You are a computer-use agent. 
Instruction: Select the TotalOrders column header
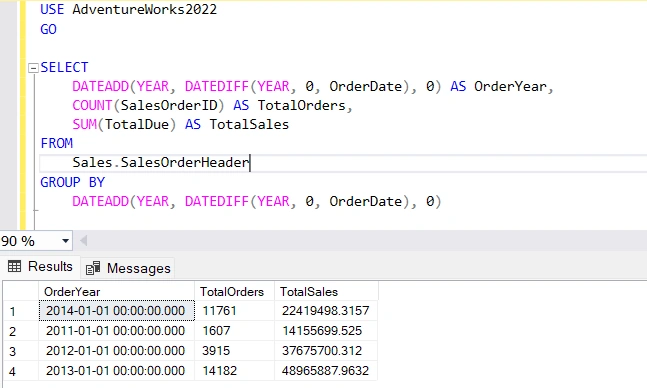234,291
